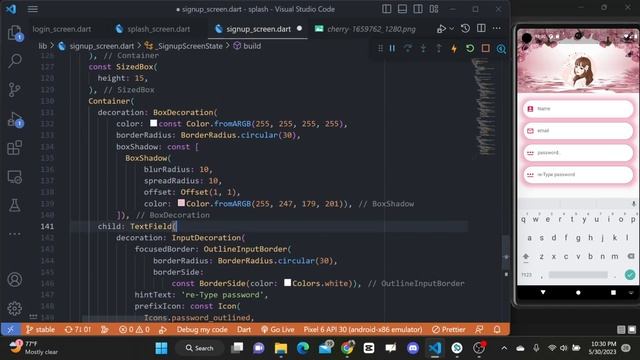
Task: Synchronize changes in the status bar
Action: pos(78,329)
